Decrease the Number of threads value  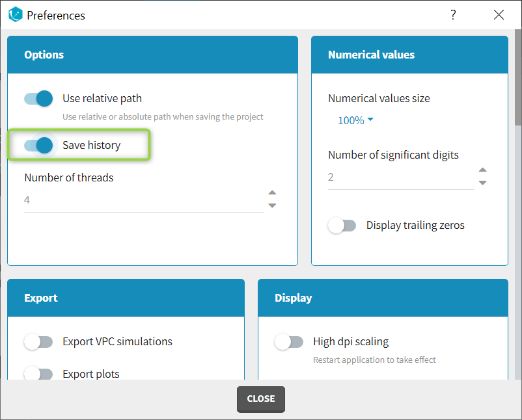pyautogui.click(x=272, y=206)
